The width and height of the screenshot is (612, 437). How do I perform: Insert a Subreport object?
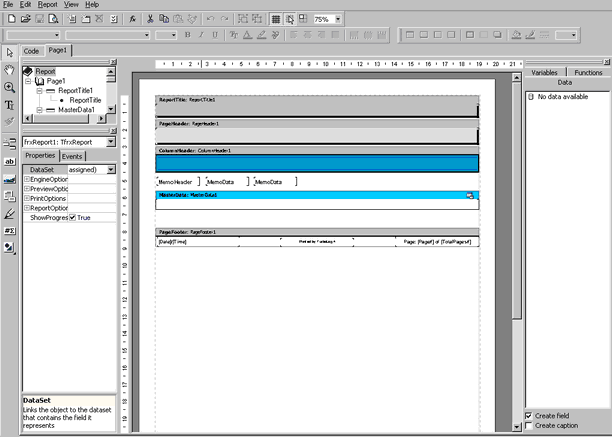coord(10,196)
